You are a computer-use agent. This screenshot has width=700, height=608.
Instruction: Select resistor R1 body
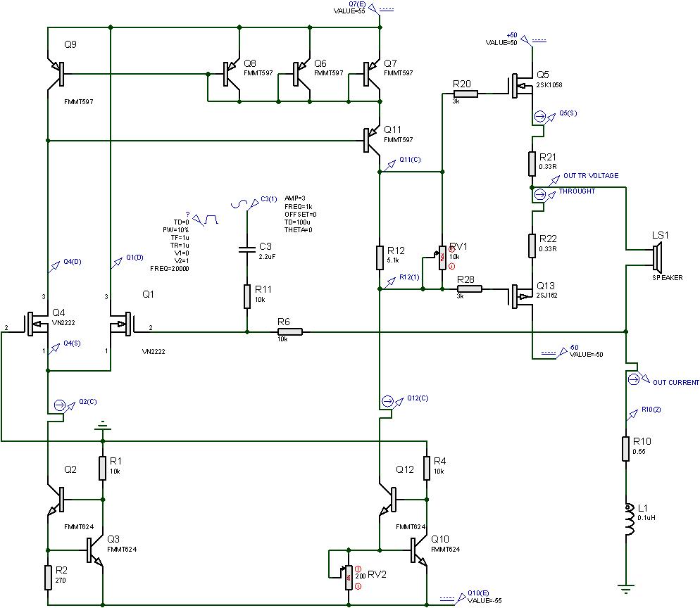click(103, 469)
